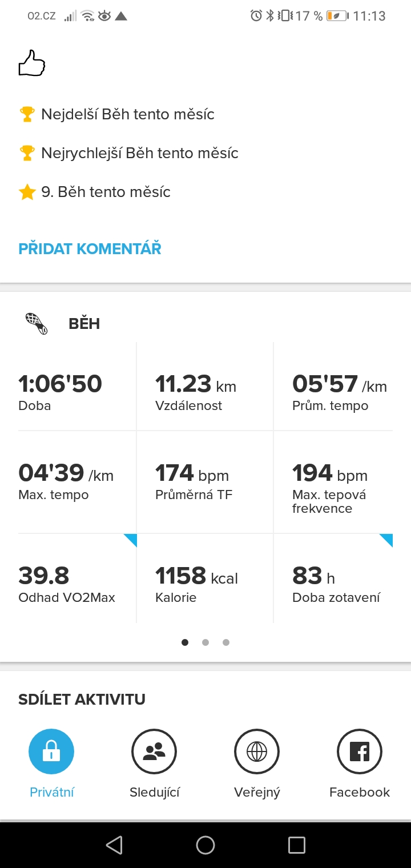Open PŘIDAT KOMENTÁŘ to add a comment
411x868 pixels.
(x=90, y=249)
